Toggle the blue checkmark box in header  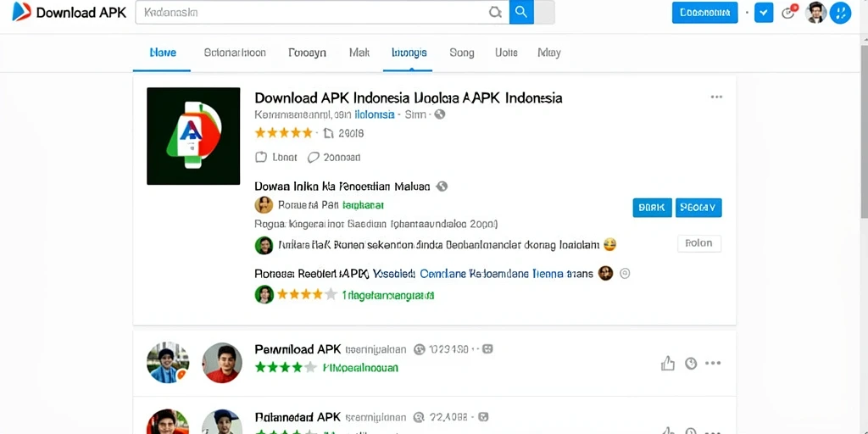point(764,12)
